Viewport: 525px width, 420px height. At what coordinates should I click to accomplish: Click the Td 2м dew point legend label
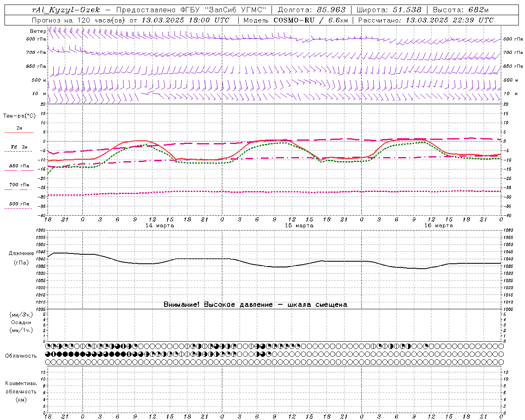click(x=19, y=146)
